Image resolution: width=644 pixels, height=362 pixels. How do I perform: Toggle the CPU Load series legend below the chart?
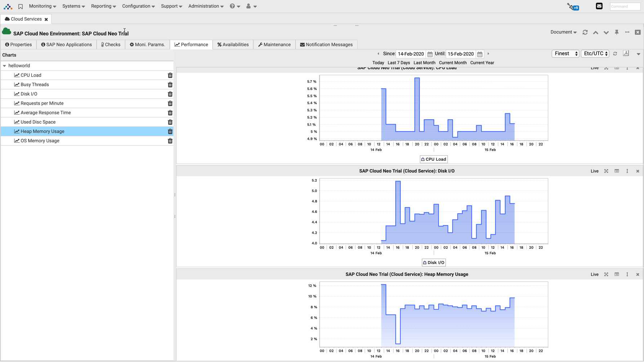[x=434, y=159]
